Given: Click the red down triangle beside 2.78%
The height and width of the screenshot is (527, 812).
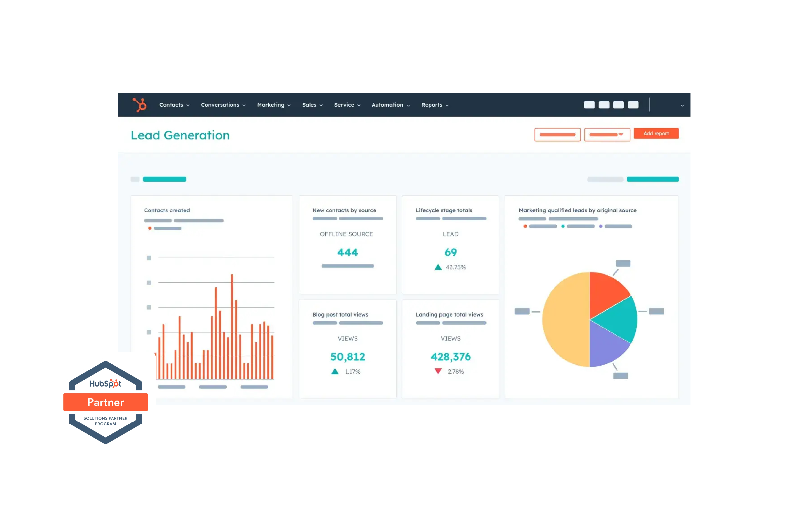Looking at the screenshot, I should [x=438, y=371].
